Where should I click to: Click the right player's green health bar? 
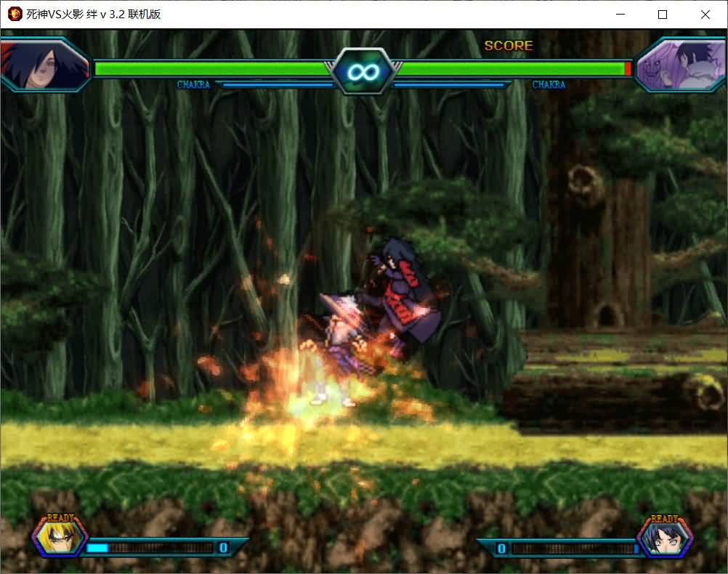[513, 69]
